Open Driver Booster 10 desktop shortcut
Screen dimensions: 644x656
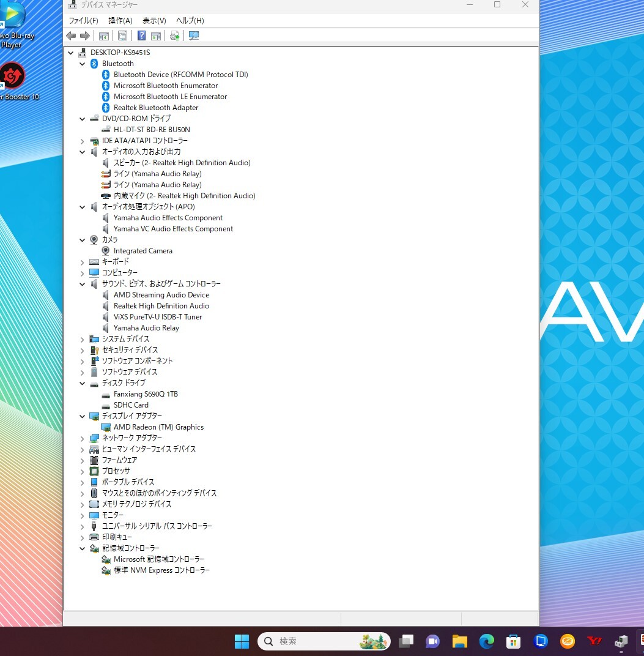tap(18, 81)
